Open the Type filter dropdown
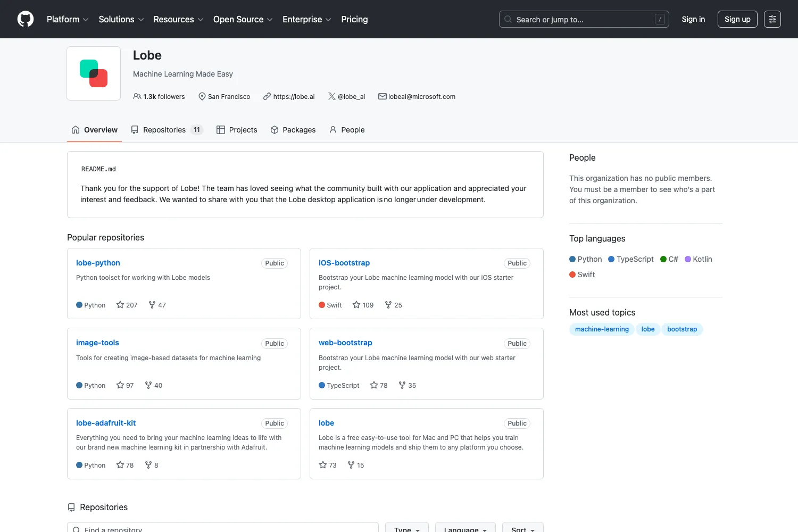Image resolution: width=798 pixels, height=532 pixels. coord(407,529)
